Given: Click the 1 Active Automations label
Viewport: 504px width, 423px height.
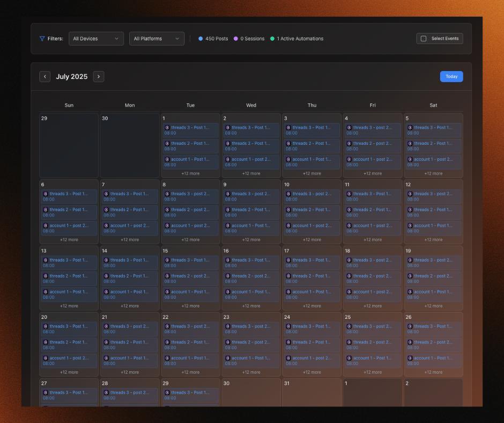Looking at the screenshot, I should (300, 39).
